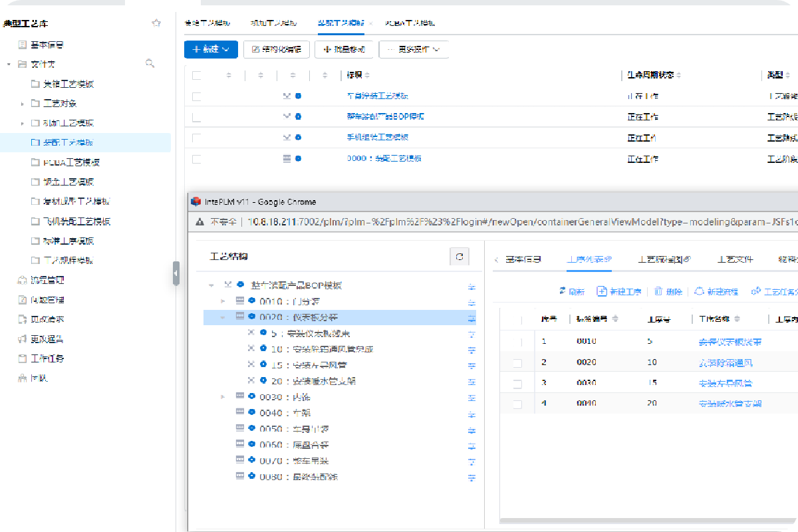Click the favorite star beside 典型工艺库
Screen dimensions: 798x532
click(156, 23)
